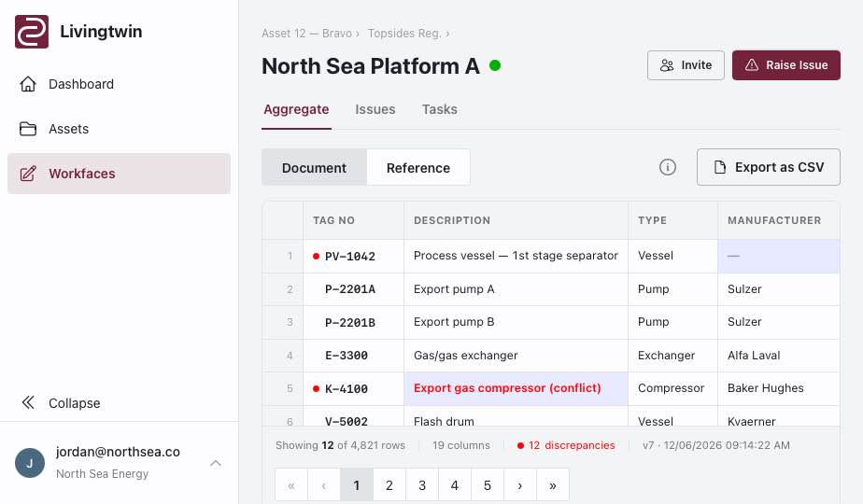
Task: Click the 12 discrepancies indicator
Action: pyautogui.click(x=566, y=445)
